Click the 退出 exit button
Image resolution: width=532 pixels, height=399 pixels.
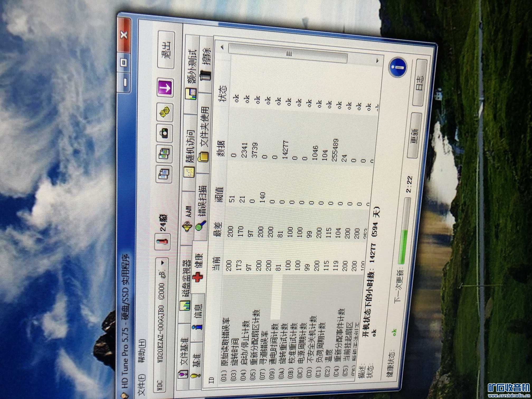point(166,50)
